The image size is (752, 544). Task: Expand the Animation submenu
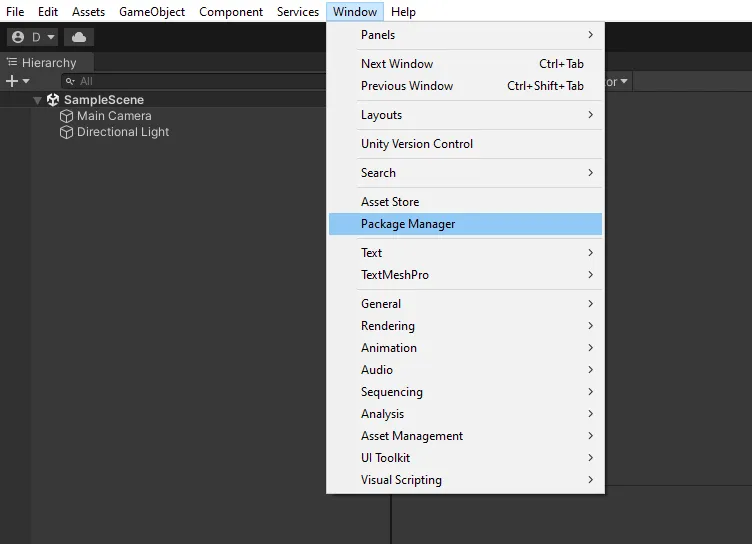[465, 348]
